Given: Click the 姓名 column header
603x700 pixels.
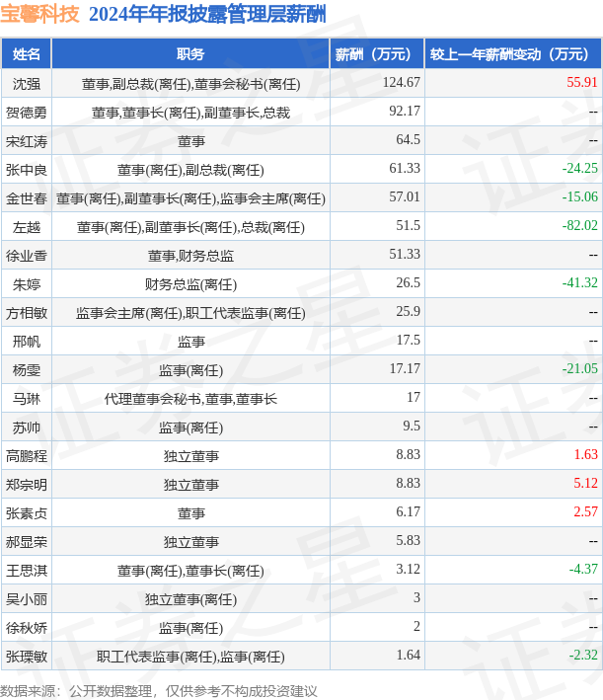Looking at the screenshot, I should coord(27,54).
